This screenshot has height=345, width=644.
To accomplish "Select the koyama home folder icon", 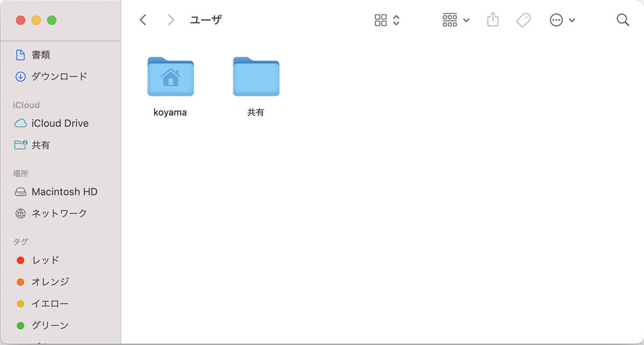I will [x=171, y=76].
